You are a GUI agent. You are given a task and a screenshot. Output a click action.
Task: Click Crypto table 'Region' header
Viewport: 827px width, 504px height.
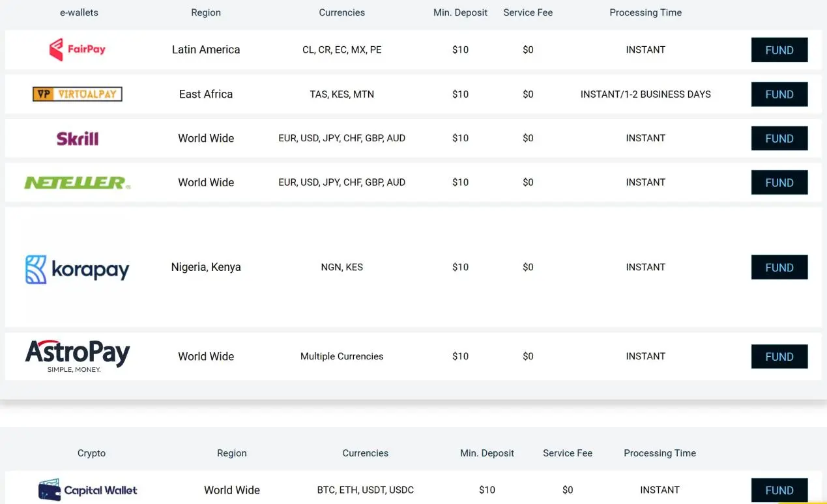tap(232, 453)
